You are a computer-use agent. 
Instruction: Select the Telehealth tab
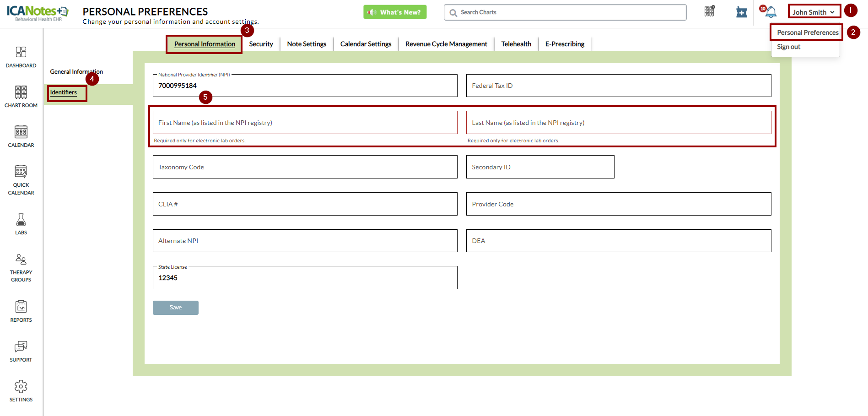pos(516,44)
